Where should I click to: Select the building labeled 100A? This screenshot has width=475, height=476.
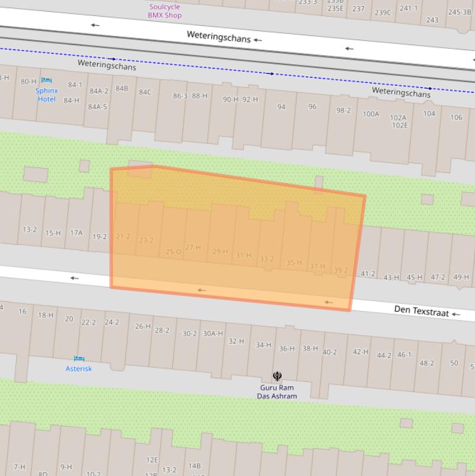(x=371, y=114)
